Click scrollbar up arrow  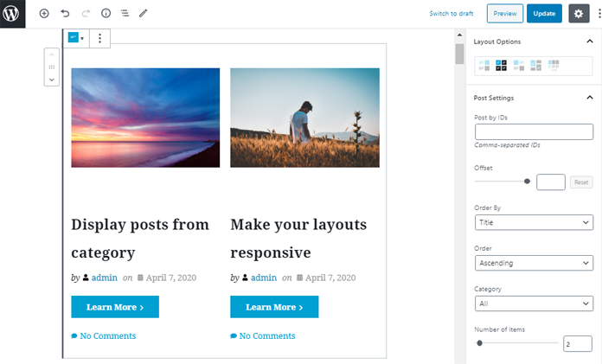point(459,35)
